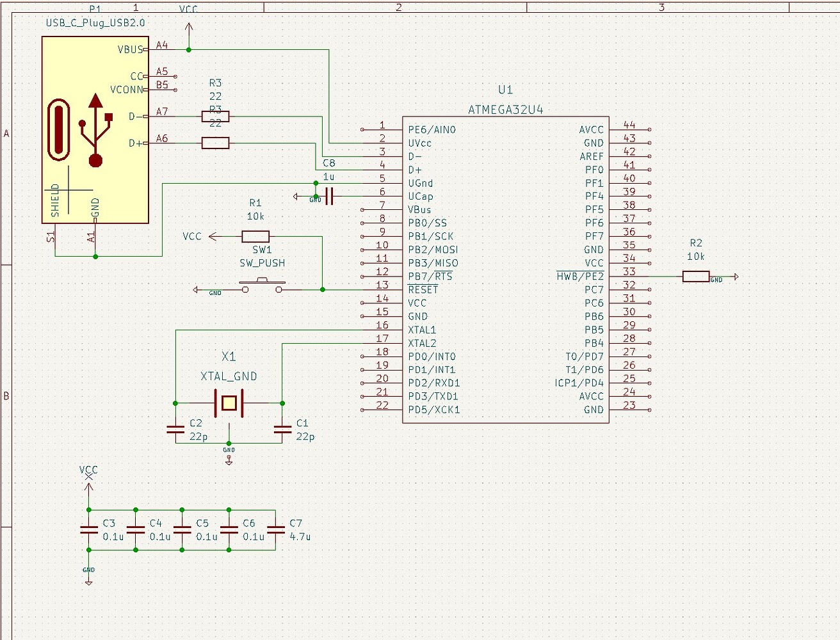Select decoupling capacitor C6 symbol

229,530
